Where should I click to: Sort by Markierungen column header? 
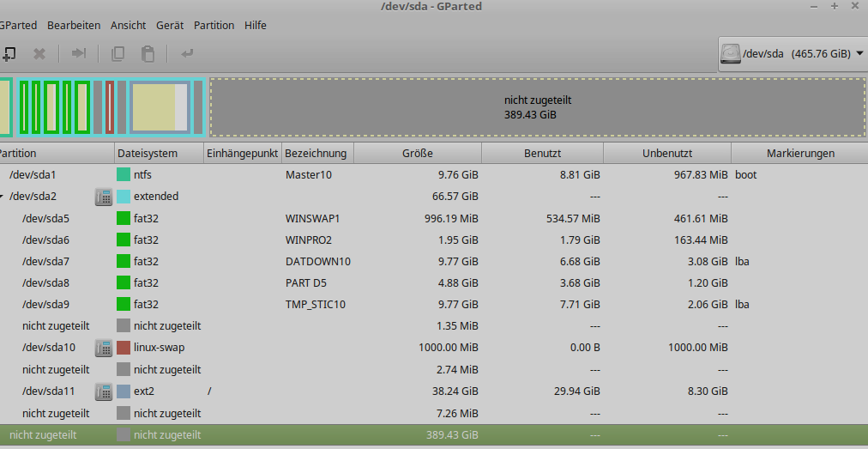pyautogui.click(x=800, y=153)
